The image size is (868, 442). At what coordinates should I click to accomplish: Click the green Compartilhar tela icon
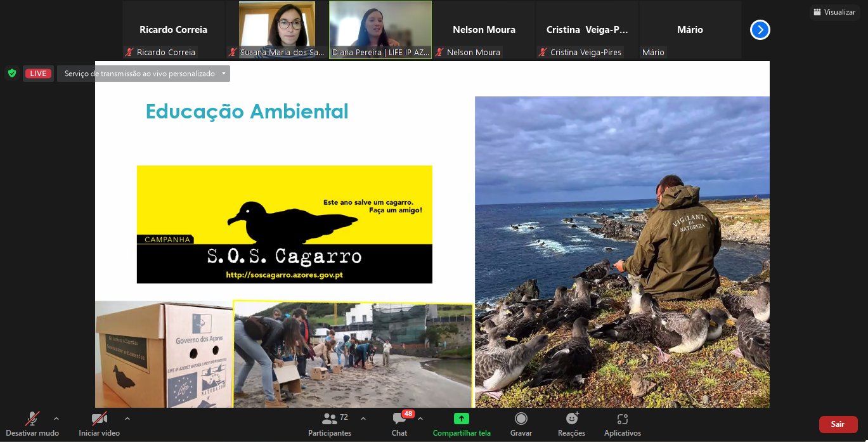461,419
